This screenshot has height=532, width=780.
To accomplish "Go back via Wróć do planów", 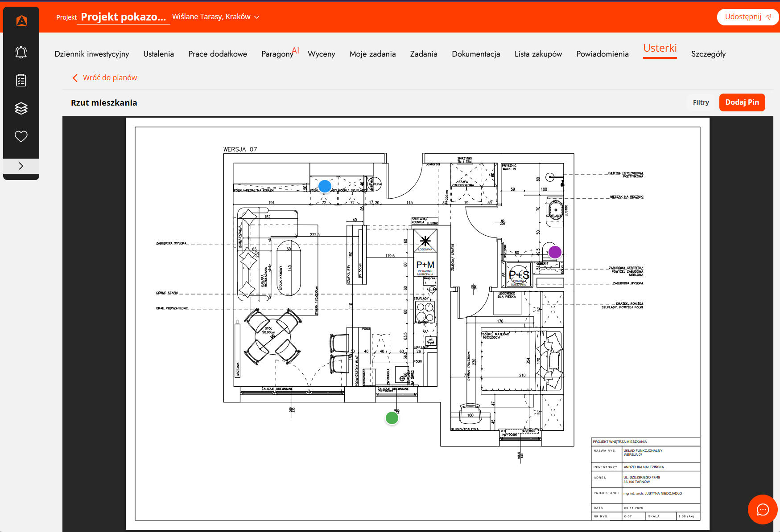I will (x=105, y=78).
